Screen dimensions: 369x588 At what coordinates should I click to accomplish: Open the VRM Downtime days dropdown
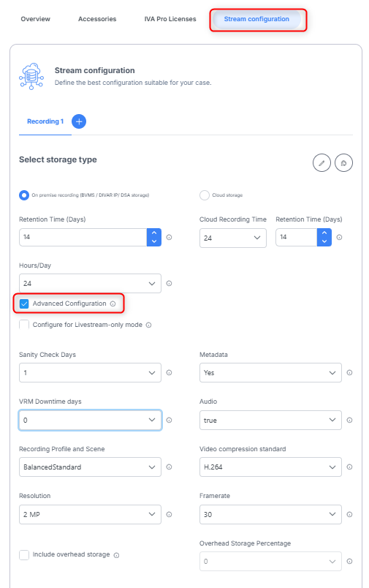90,420
